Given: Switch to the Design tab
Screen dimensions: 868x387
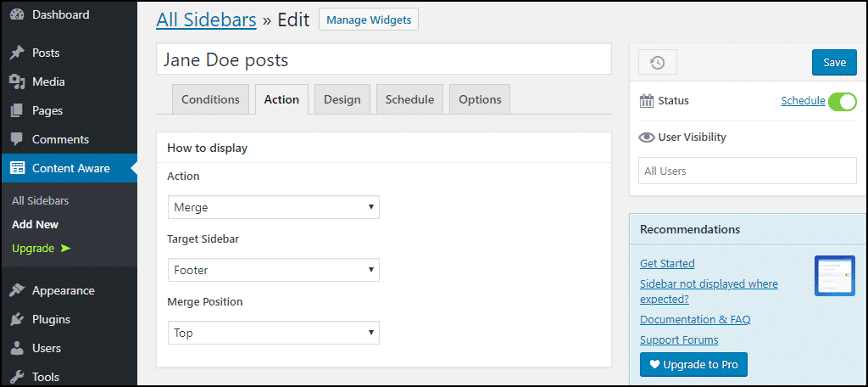Looking at the screenshot, I should click(342, 99).
